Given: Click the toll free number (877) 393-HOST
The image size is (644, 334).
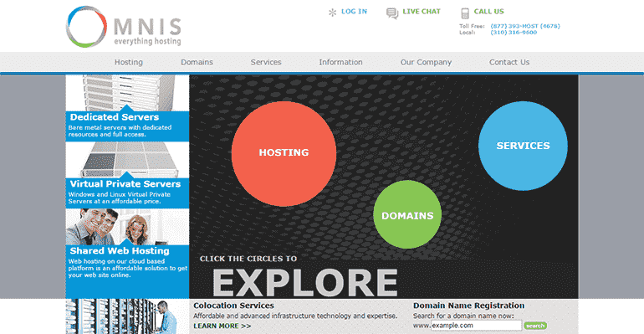Looking at the screenshot, I should point(525,26).
